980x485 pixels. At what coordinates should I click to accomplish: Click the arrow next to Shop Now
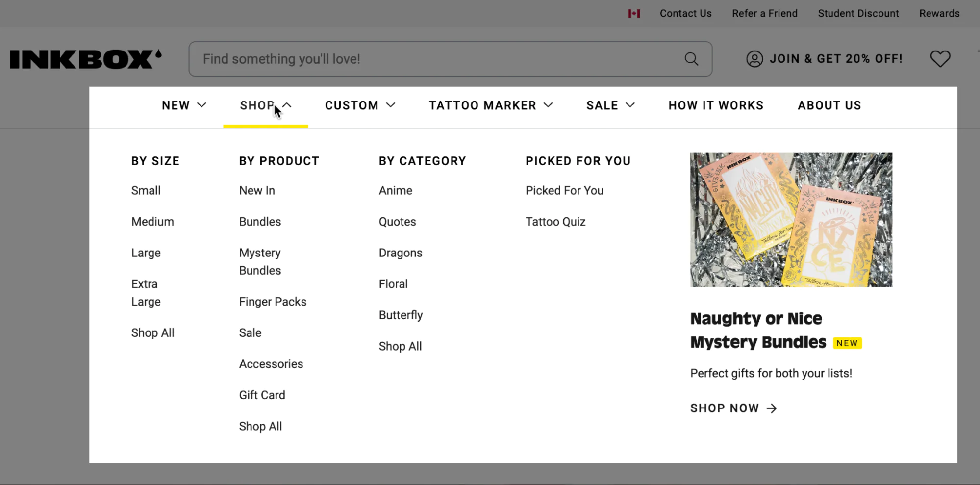tap(772, 408)
